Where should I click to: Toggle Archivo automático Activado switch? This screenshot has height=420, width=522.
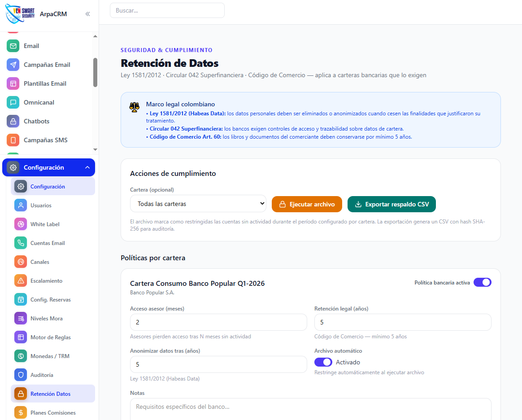pos(323,362)
